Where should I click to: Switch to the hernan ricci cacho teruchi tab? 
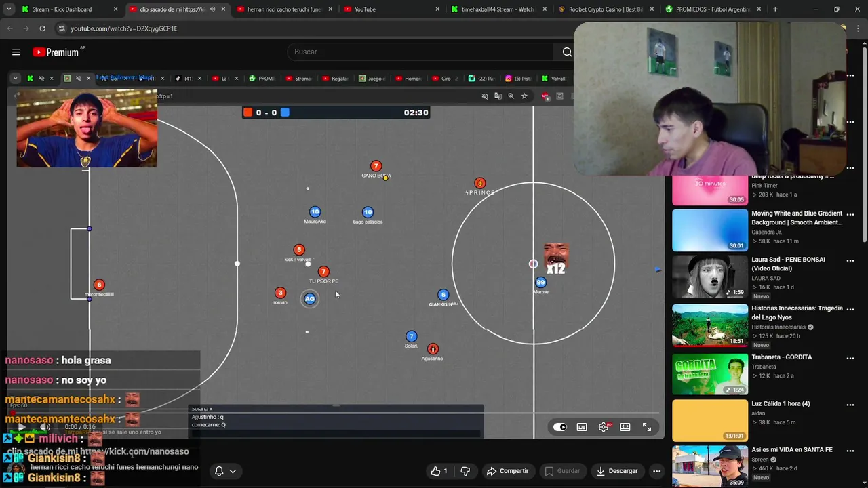click(x=283, y=9)
